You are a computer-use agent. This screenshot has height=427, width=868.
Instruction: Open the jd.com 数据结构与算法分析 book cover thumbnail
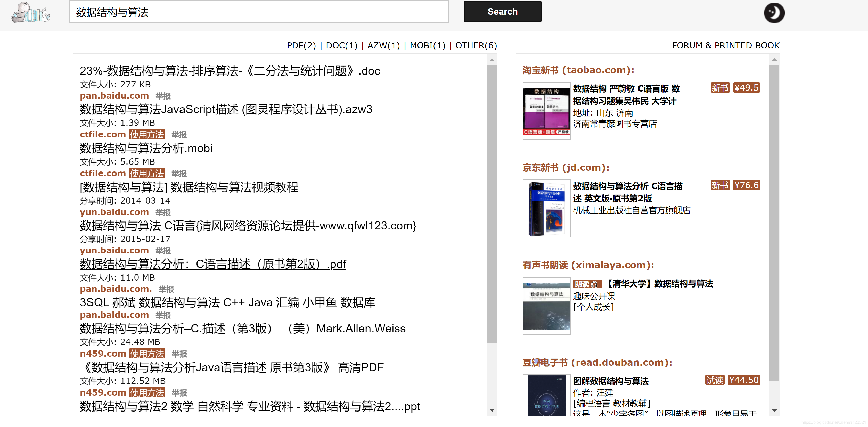tap(546, 208)
